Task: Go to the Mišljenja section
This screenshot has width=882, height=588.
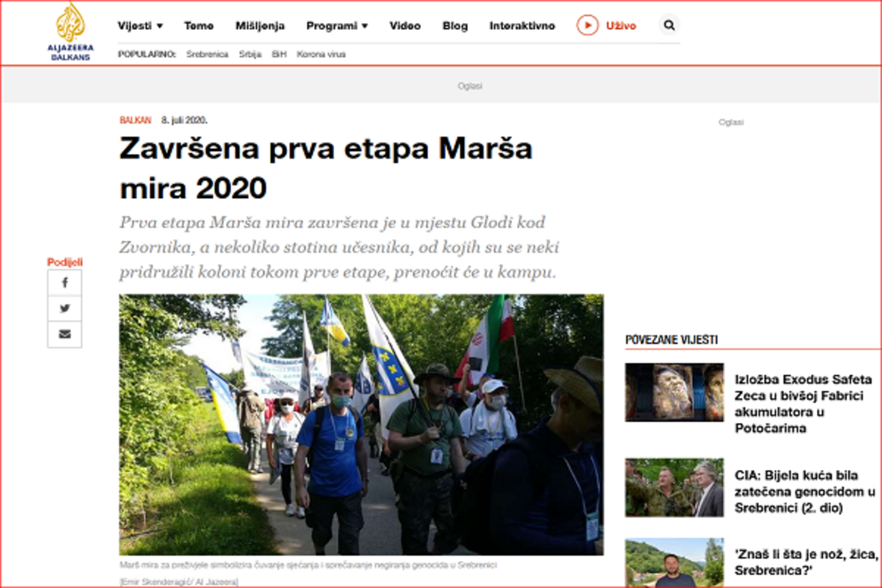Action: click(260, 25)
